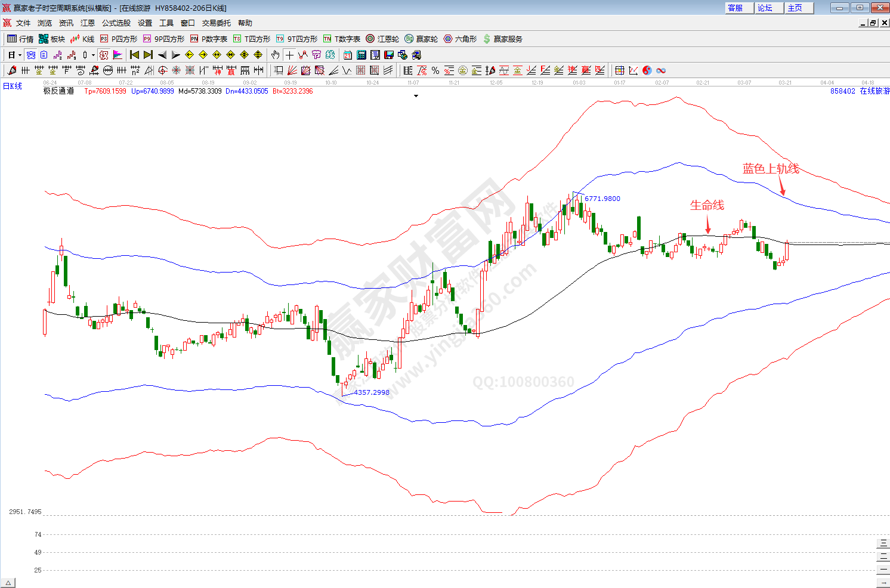Open the 公式选股 menu

(116, 23)
